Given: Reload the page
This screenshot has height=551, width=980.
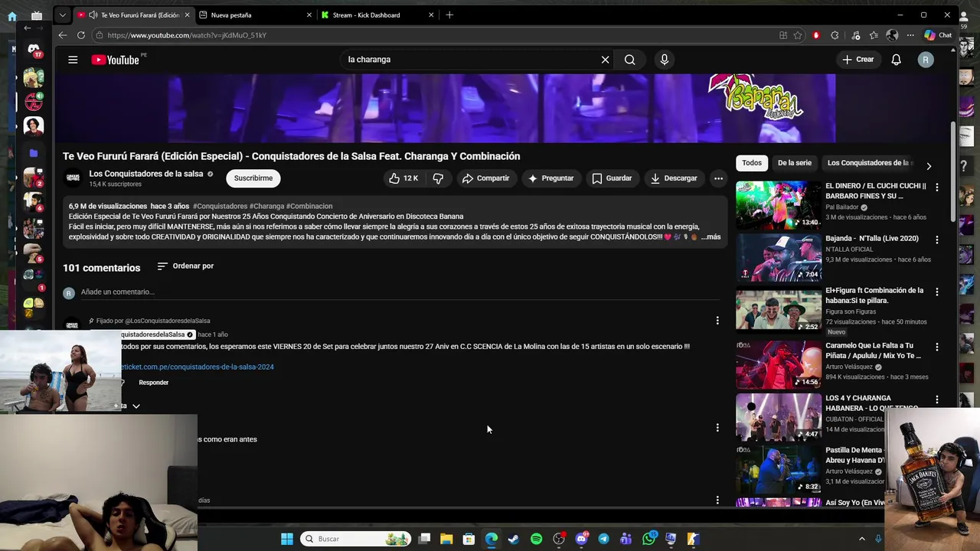Looking at the screenshot, I should click(x=80, y=35).
